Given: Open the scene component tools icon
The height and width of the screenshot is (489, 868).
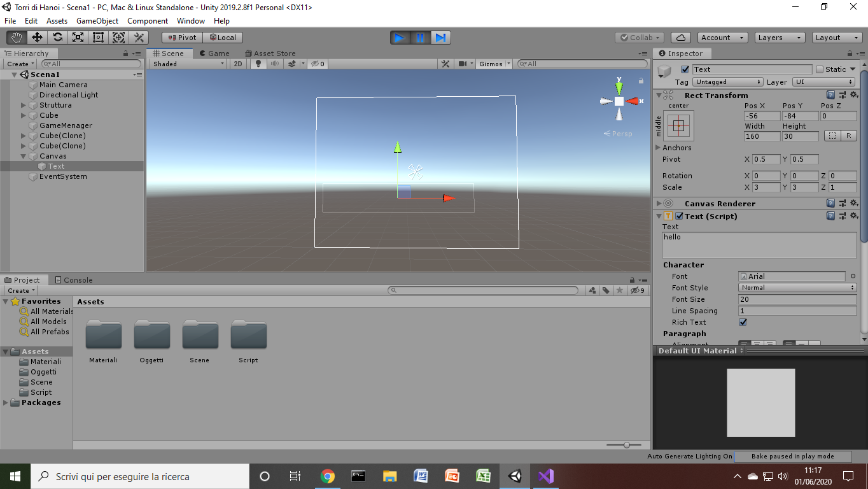Looking at the screenshot, I should tap(445, 64).
